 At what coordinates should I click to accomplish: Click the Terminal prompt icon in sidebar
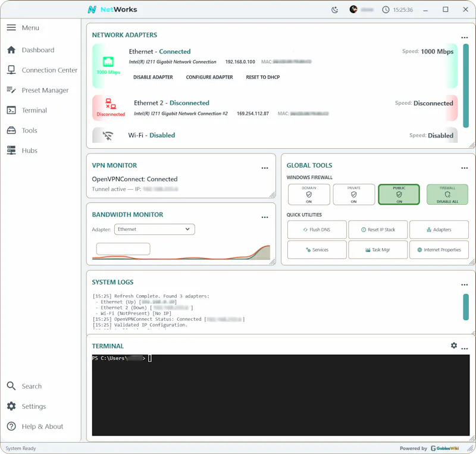[x=11, y=110]
